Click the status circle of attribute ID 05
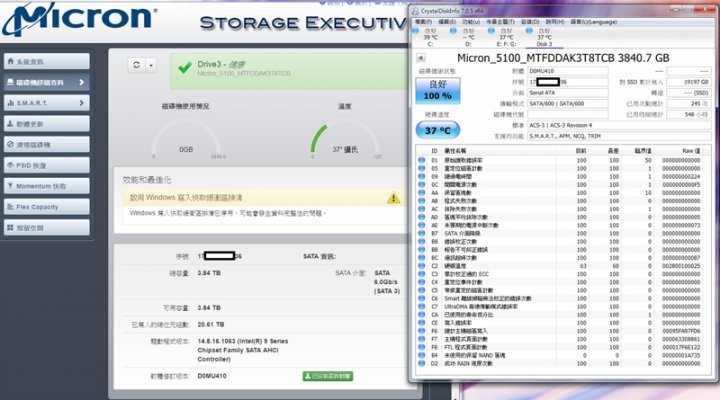720x400 pixels. (422, 169)
